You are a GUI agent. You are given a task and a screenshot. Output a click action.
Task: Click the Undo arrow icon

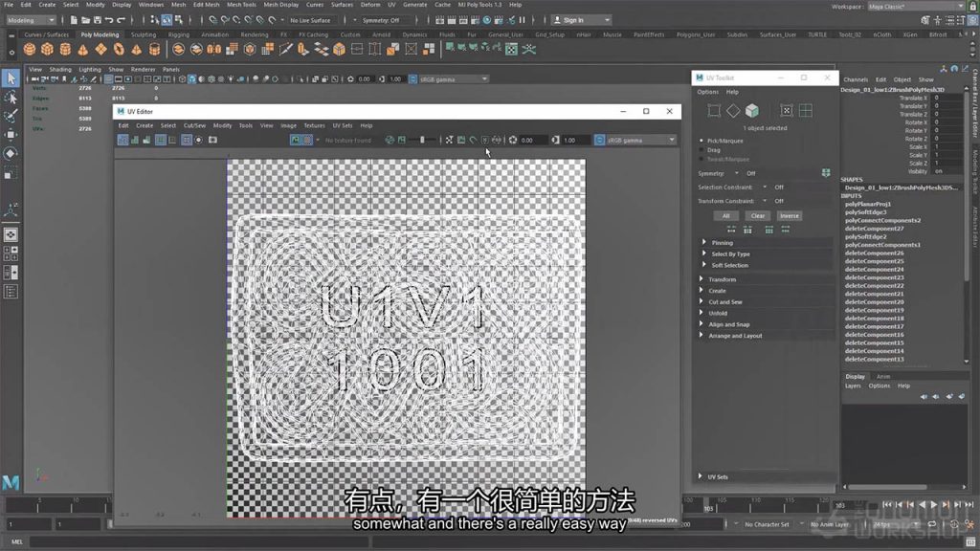click(109, 20)
